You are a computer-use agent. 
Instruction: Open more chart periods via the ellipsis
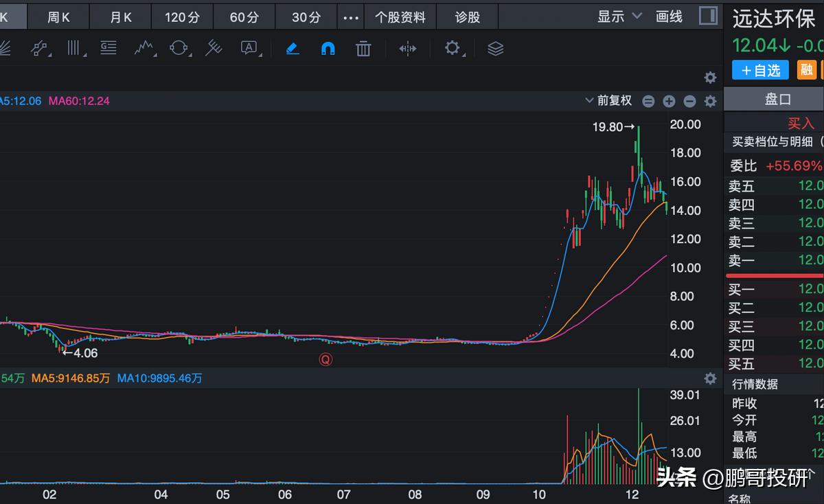point(350,16)
